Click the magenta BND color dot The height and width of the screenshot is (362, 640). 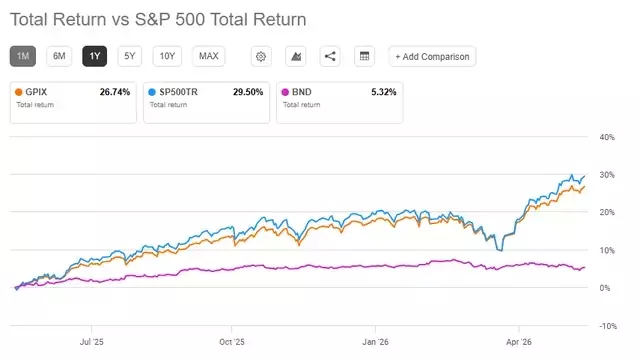coord(285,92)
